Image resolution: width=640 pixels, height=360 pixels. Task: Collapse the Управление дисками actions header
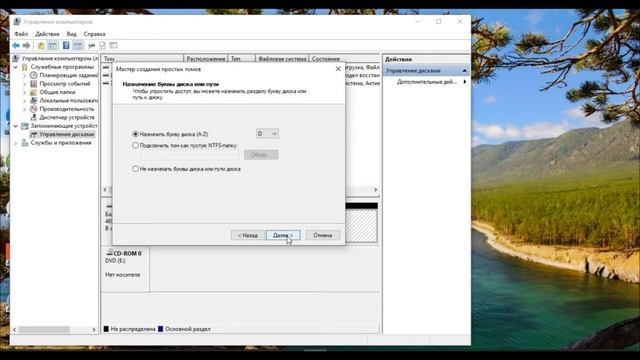tap(464, 71)
